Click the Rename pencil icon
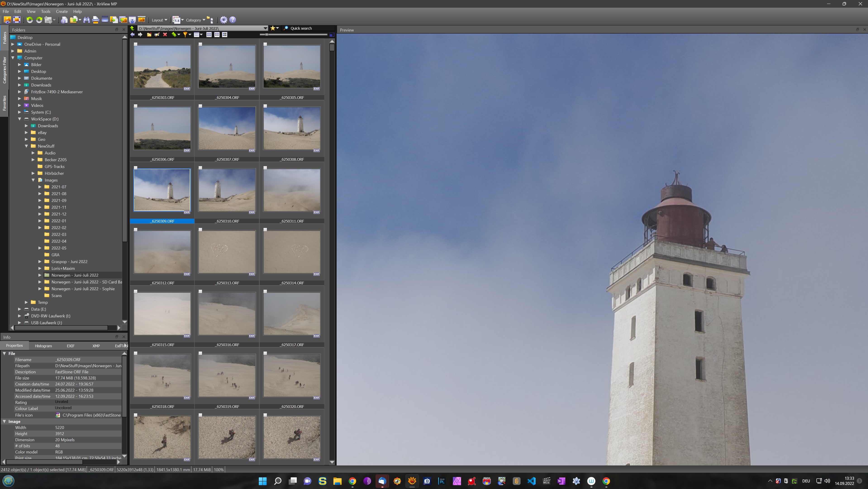 point(157,34)
